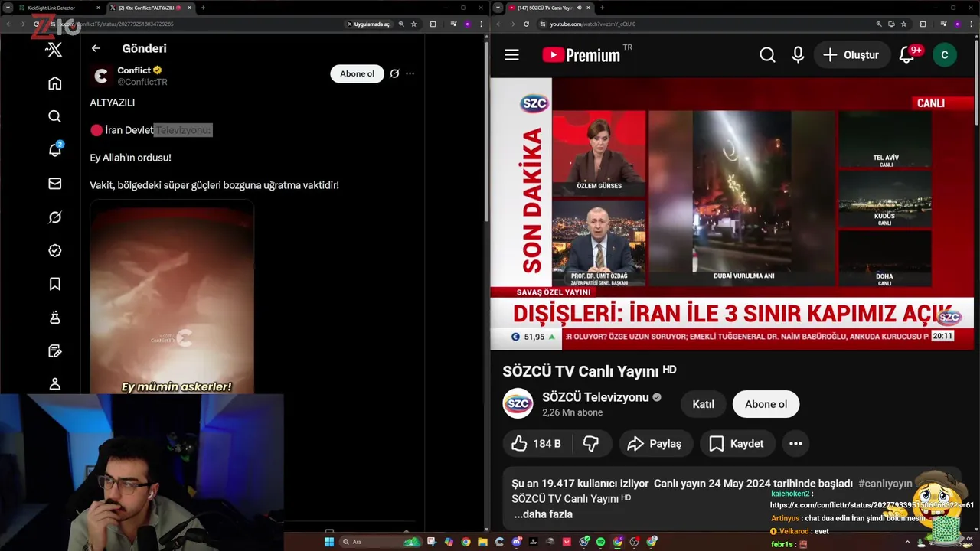Open extensions puzzle icon in left browser
The width and height of the screenshot is (980, 551).
point(433,24)
